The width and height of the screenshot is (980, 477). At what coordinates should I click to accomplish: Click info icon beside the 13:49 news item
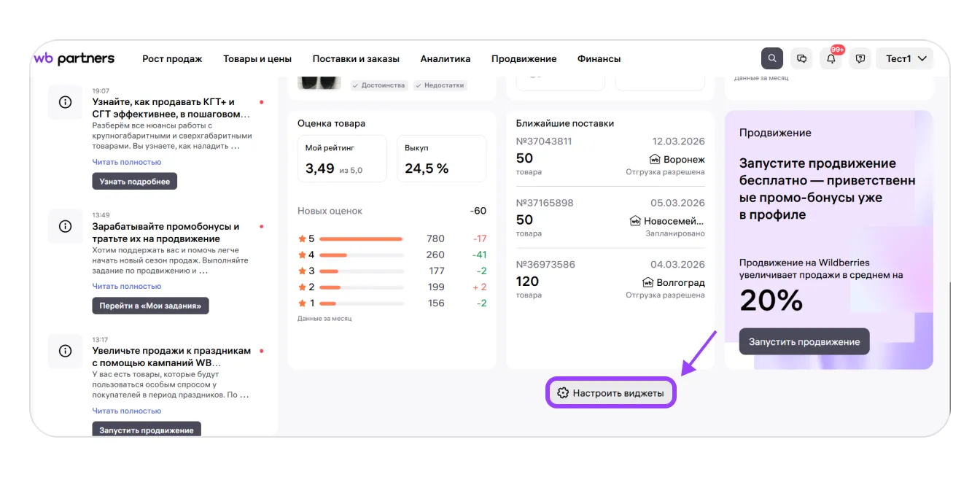click(x=65, y=226)
